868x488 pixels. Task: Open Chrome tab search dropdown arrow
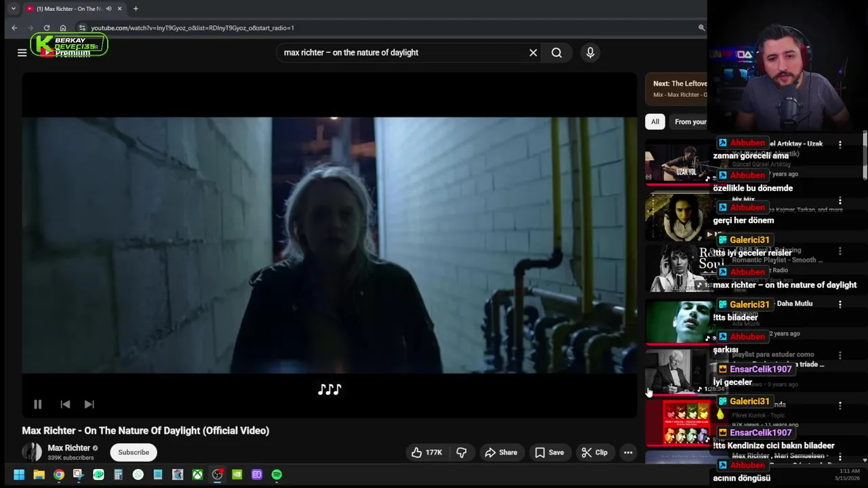pyautogui.click(x=13, y=9)
